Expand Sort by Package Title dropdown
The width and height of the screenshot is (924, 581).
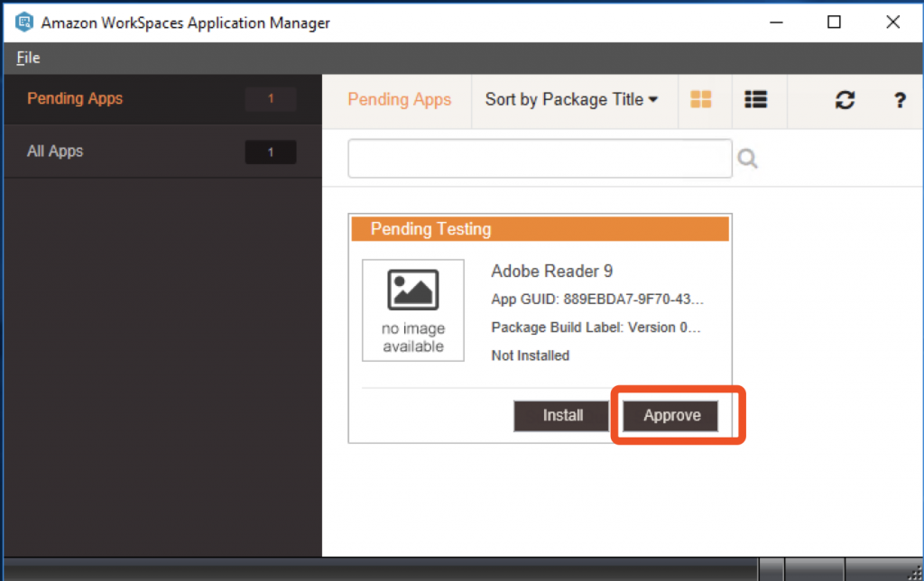click(571, 99)
